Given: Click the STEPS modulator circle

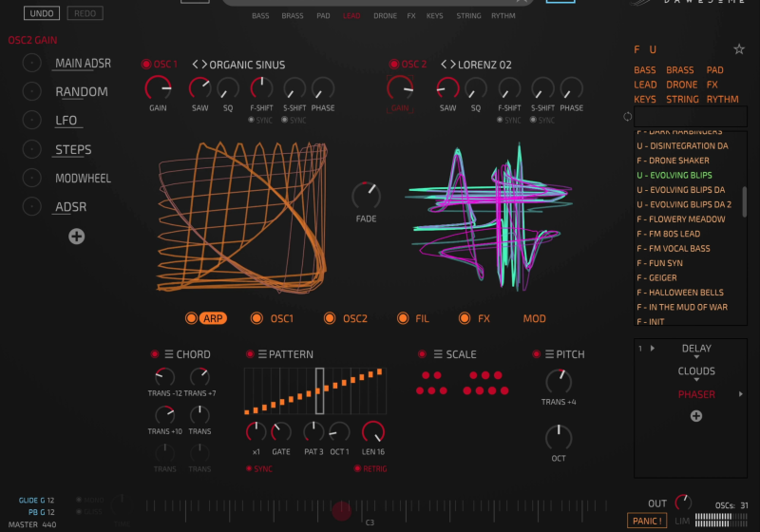Looking at the screenshot, I should (x=32, y=149).
